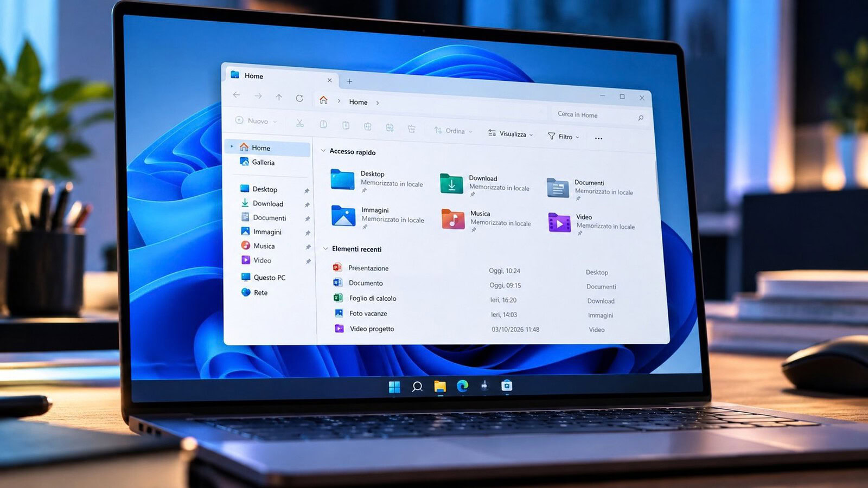Collapse the Accesso rapido section

pos(323,151)
